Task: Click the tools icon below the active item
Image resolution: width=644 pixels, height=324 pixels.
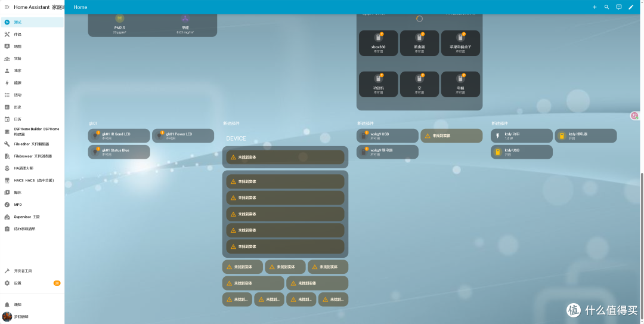Action: [7, 35]
